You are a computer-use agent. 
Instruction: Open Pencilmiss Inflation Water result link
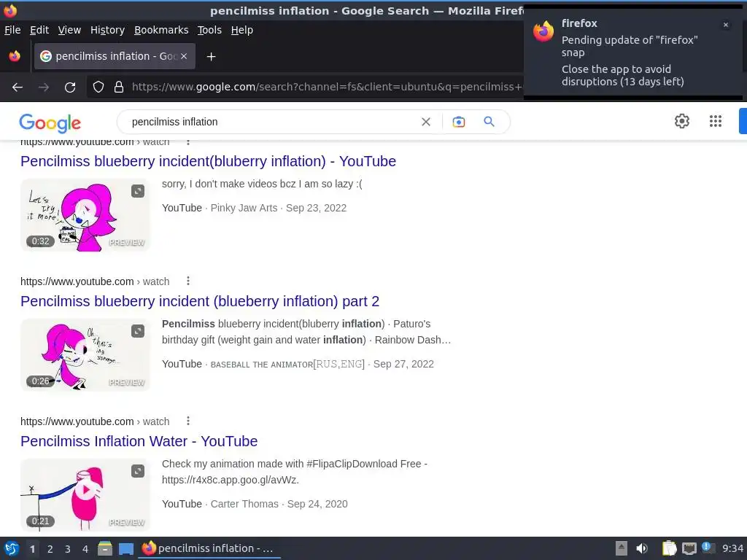point(139,441)
